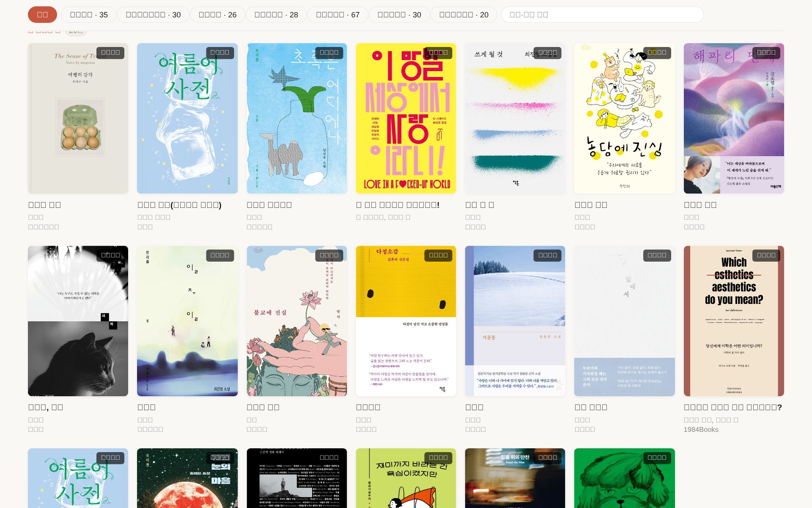Click the author line under the '농담에 진심' cover
Image resolution: width=812 pixels, height=508 pixels.
pyautogui.click(x=582, y=217)
